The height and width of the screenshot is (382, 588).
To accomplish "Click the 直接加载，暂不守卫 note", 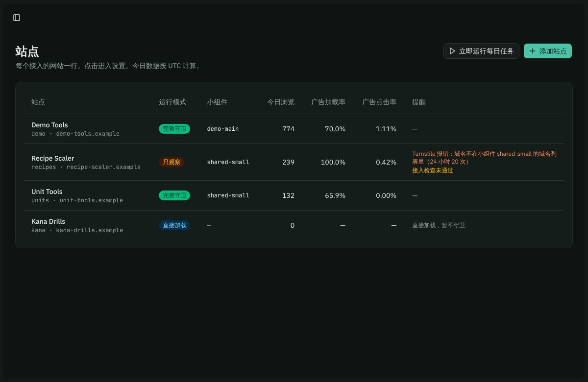I will 439,225.
